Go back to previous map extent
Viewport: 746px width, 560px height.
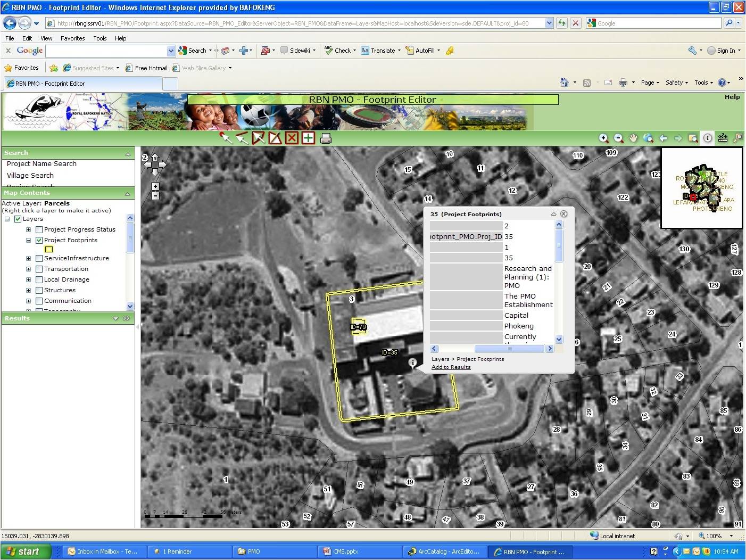[663, 138]
